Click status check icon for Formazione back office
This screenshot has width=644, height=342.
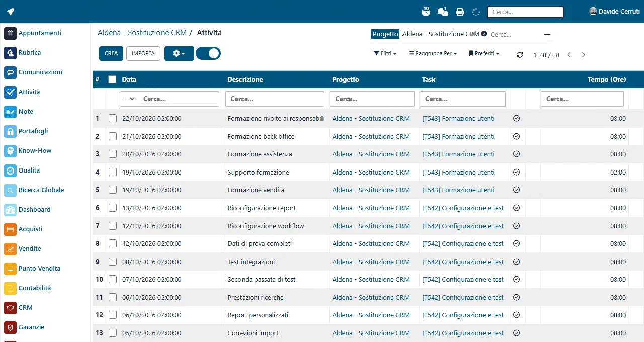(516, 136)
